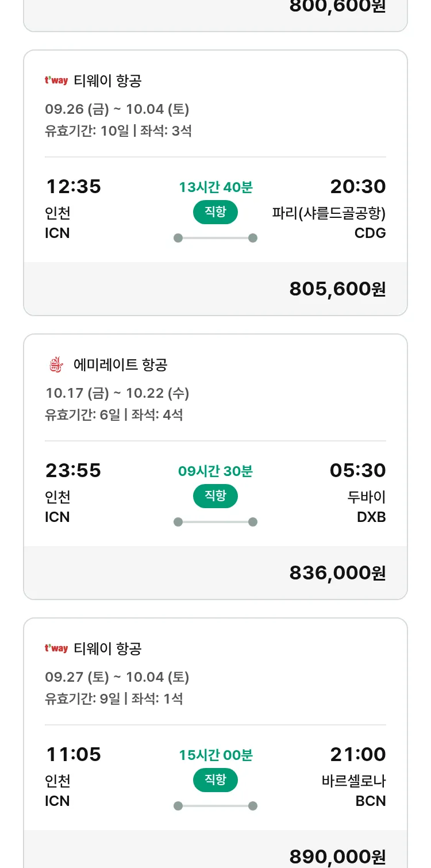Click route line on ICN to CDG flight
The height and width of the screenshot is (868, 431).
click(x=215, y=238)
